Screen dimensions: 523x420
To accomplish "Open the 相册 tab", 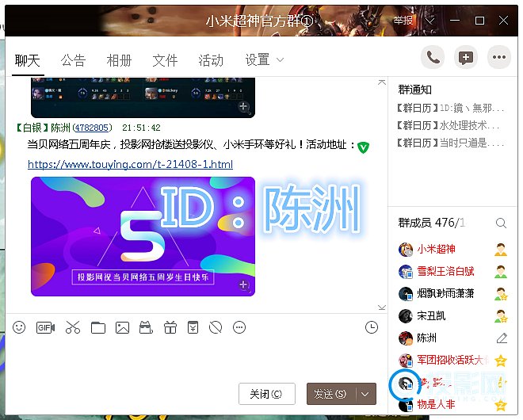I will point(119,60).
